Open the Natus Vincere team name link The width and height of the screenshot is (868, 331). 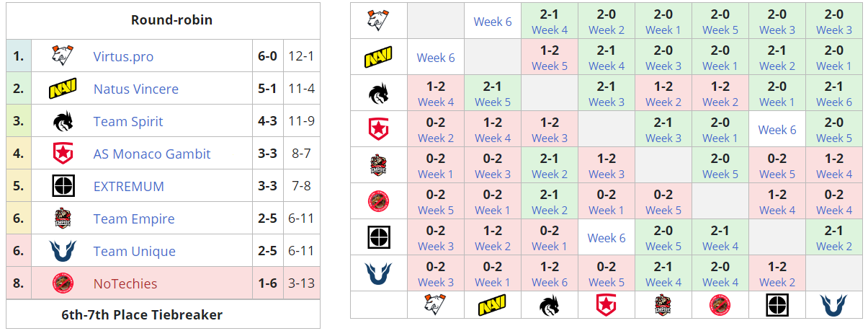136,89
